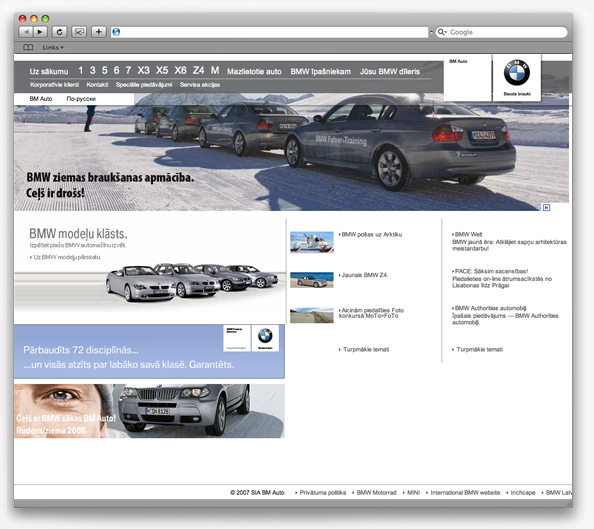The height and width of the screenshot is (529, 594).
Task: Open the Foto konkursā MoTo=FoTo link
Action: (371, 313)
